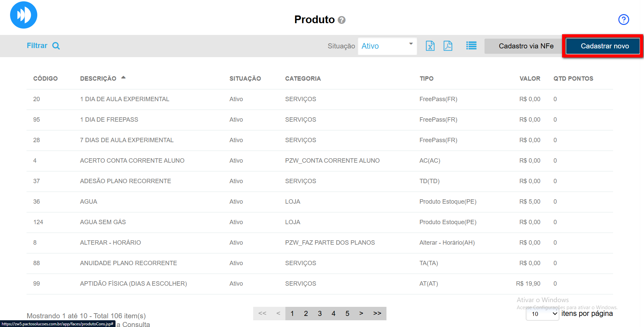Advance to next page with > arrow
The image size is (644, 327).
click(361, 314)
